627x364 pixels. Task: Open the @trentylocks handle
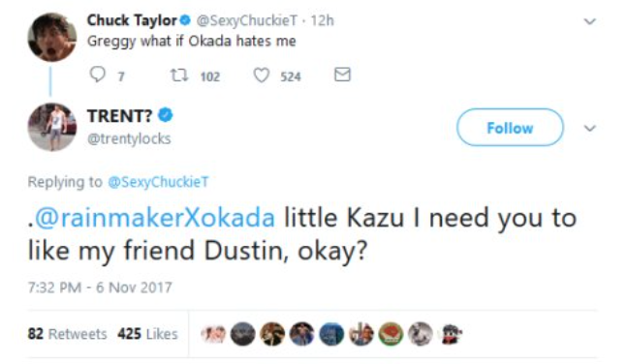coord(129,138)
